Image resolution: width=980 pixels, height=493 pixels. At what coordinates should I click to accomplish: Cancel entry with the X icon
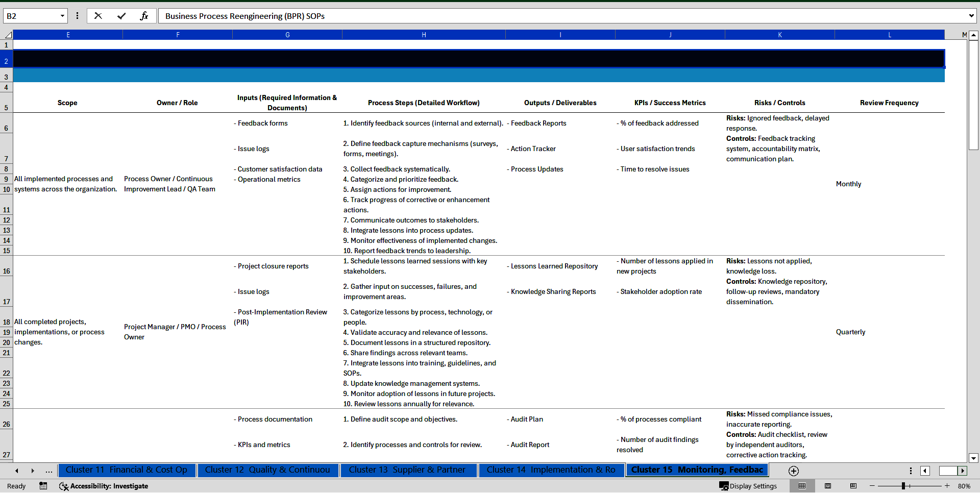(98, 16)
